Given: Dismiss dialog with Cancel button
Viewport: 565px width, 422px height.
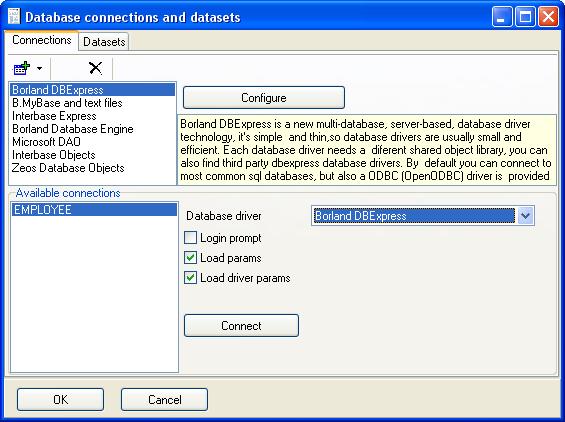Looking at the screenshot, I should coord(164,399).
